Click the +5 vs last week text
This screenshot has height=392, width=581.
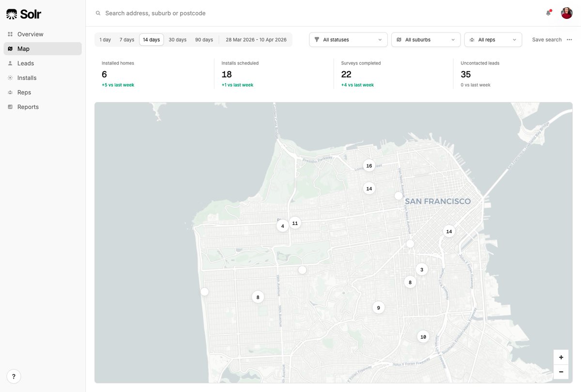(118, 85)
